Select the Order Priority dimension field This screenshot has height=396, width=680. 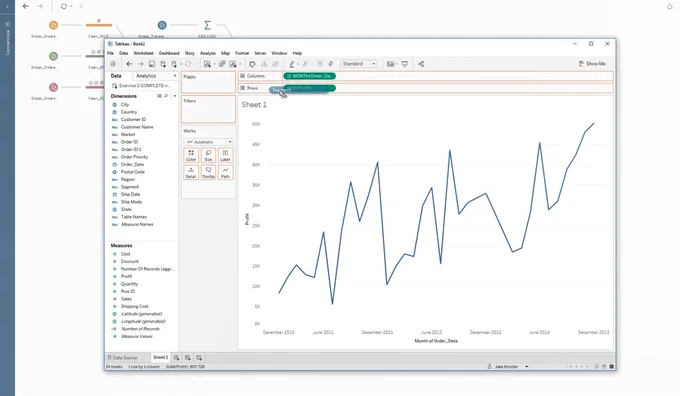134,157
